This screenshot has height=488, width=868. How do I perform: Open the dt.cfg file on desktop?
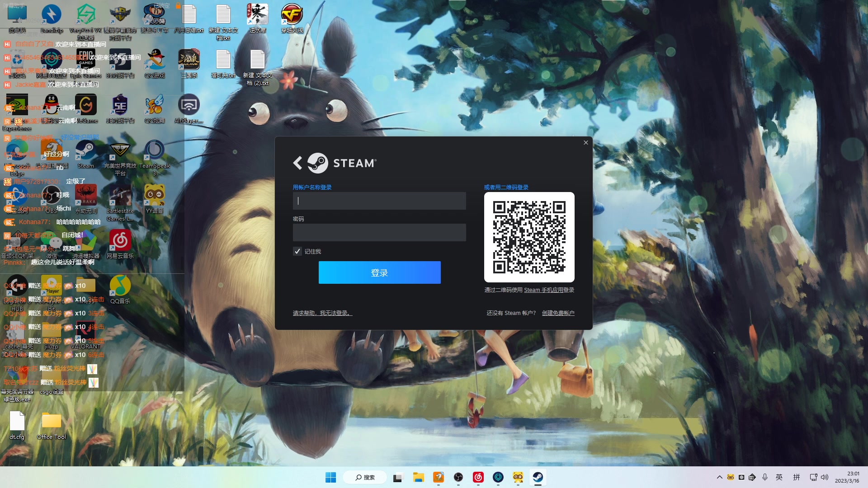(x=17, y=425)
